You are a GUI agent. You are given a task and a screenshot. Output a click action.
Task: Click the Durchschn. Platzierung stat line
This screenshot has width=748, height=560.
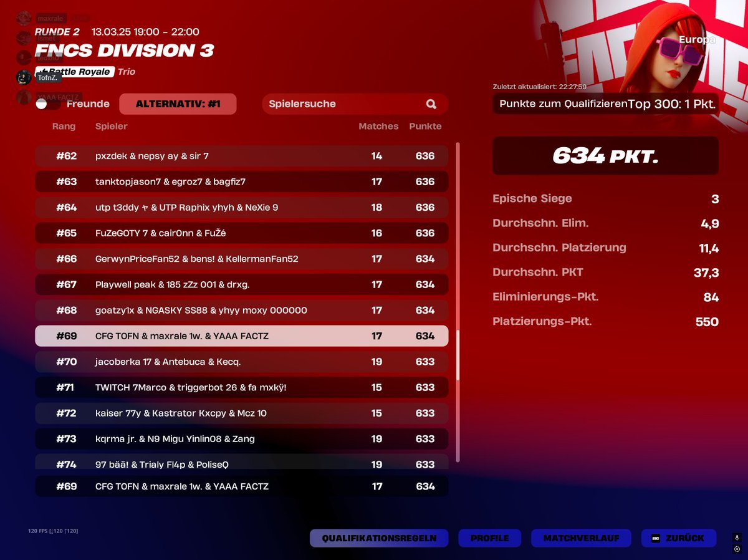(605, 248)
